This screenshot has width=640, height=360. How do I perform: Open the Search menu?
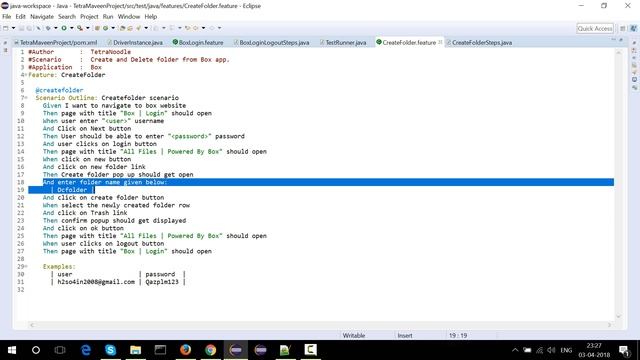(x=67, y=17)
